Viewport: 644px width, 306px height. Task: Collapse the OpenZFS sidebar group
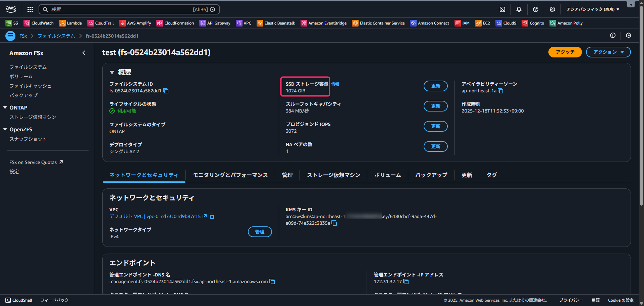pyautogui.click(x=5, y=129)
